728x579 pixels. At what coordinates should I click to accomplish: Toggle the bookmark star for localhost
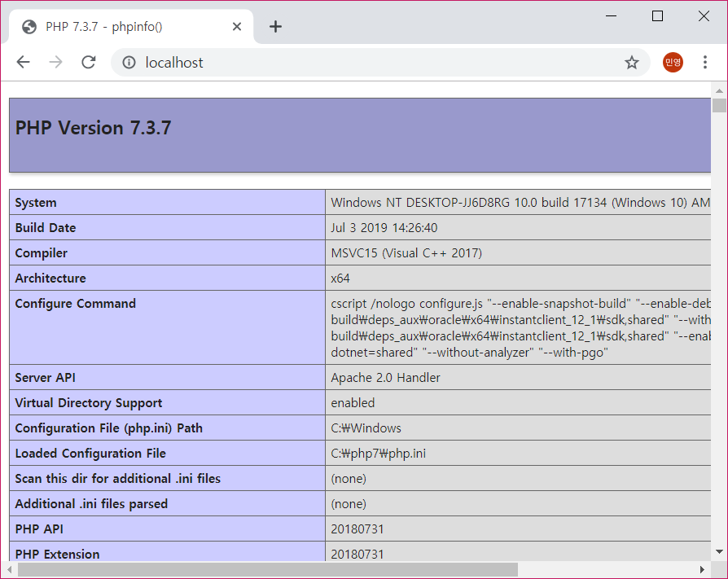tap(631, 62)
